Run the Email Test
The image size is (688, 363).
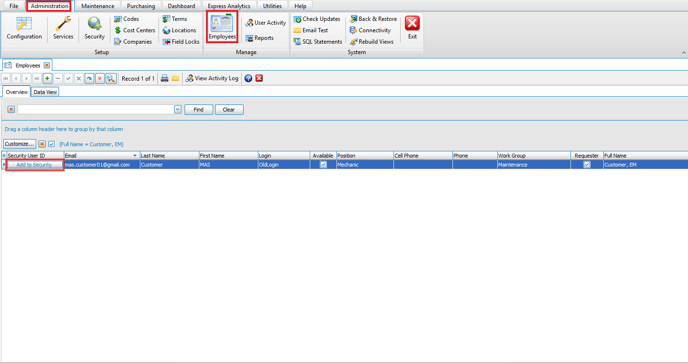pos(311,30)
